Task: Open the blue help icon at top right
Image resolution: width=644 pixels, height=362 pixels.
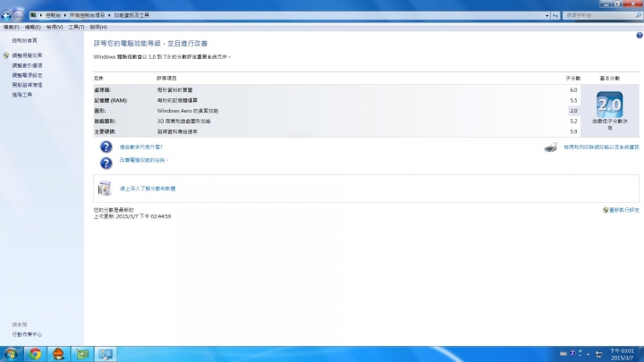Action: (x=640, y=35)
